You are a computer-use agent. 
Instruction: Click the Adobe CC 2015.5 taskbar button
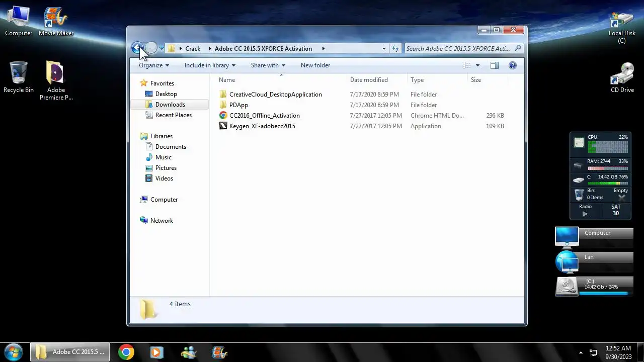pyautogui.click(x=70, y=352)
